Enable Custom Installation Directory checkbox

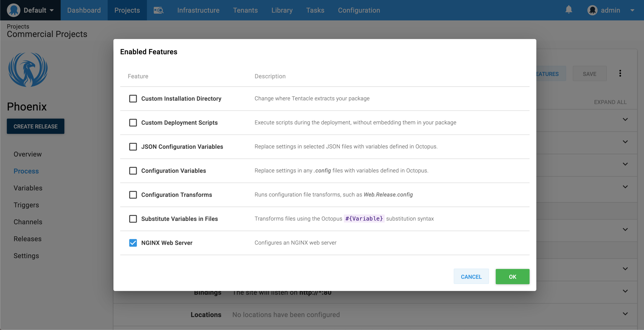[x=133, y=99]
